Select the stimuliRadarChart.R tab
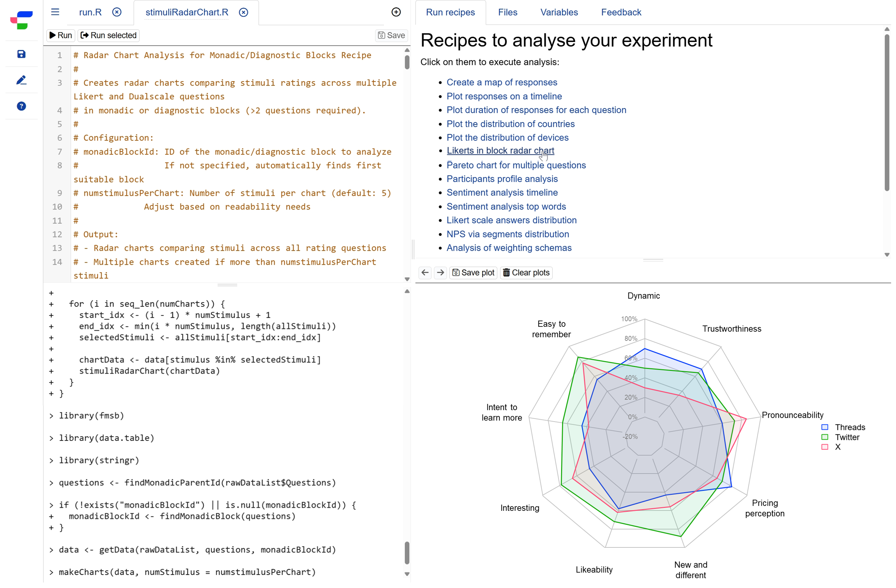The image size is (896, 588). click(x=187, y=12)
